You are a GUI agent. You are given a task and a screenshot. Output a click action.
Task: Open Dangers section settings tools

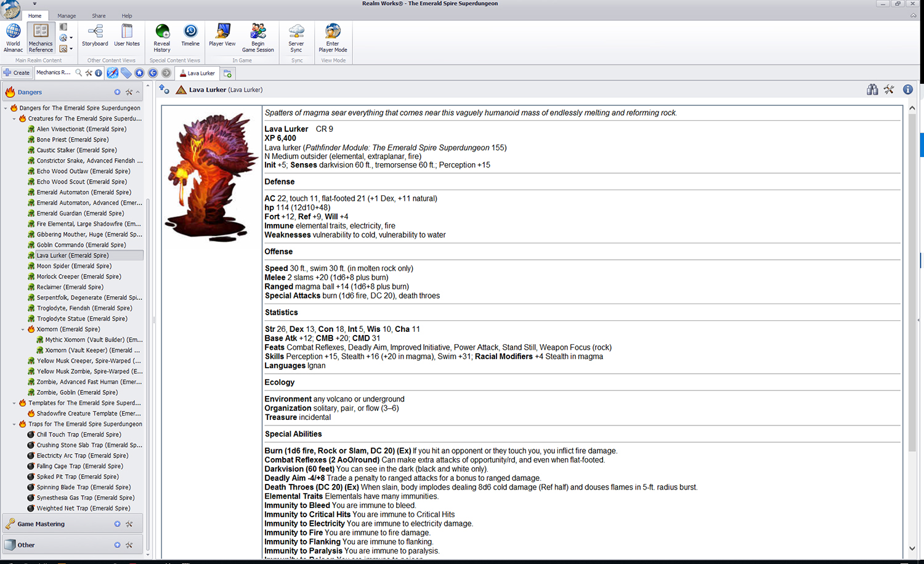click(129, 92)
